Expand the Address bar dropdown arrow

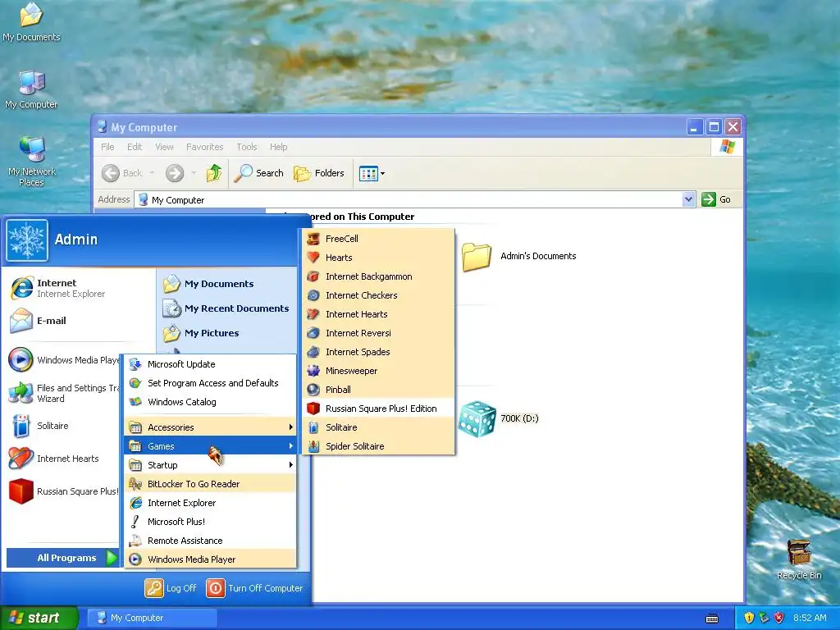click(688, 200)
